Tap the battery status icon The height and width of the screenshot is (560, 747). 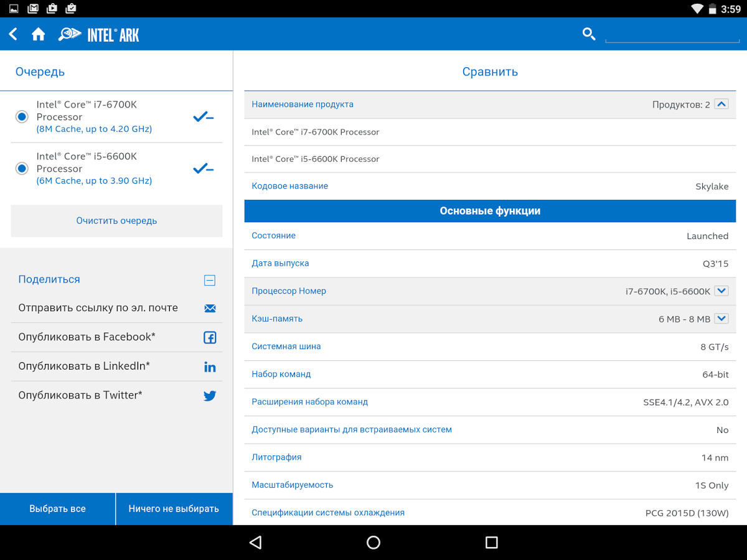coord(712,9)
